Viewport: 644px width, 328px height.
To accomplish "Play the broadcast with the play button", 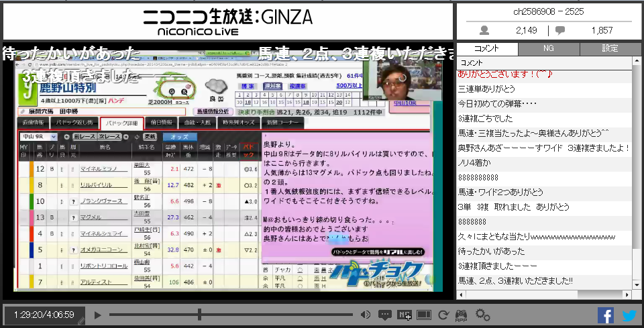I will tap(98, 315).
